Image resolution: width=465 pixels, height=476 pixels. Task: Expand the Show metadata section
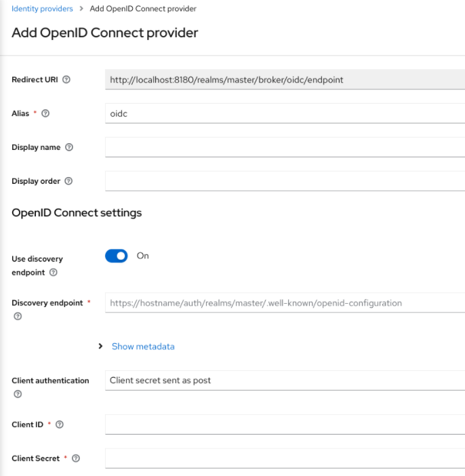coord(101,346)
